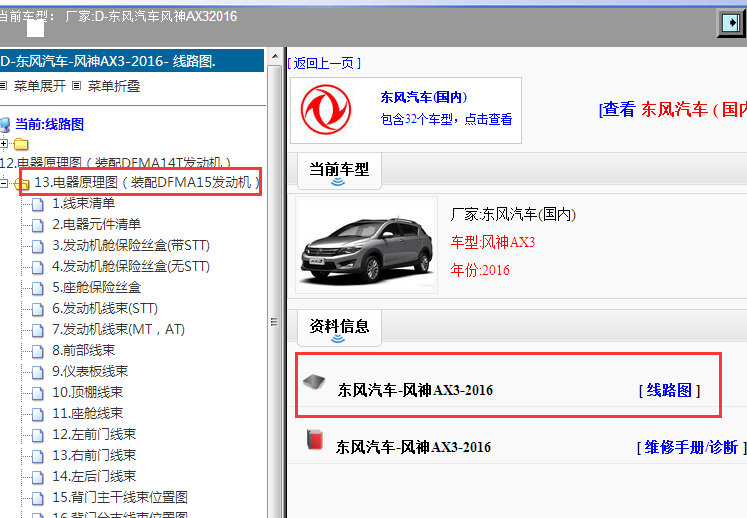
Task: Open 5.座舱保险丝盒
Action: (x=97, y=287)
